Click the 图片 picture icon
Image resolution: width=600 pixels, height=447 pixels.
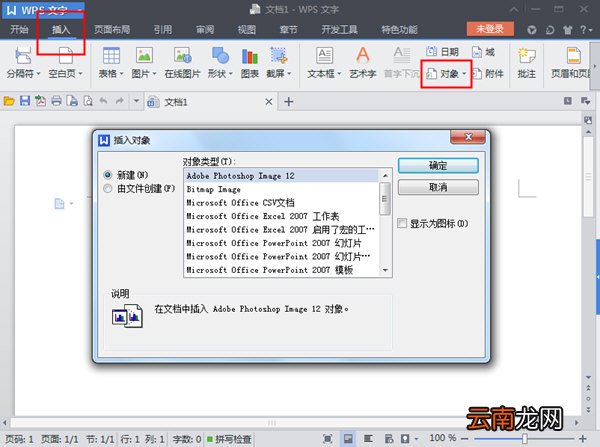pyautogui.click(x=144, y=56)
